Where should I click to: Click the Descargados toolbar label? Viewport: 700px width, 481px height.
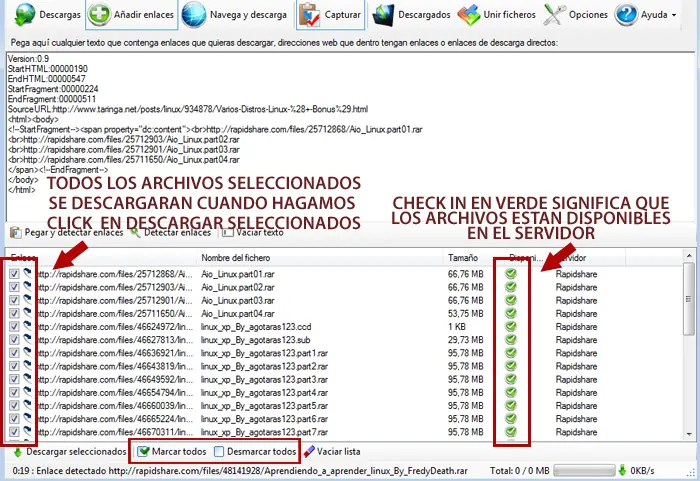click(x=424, y=15)
